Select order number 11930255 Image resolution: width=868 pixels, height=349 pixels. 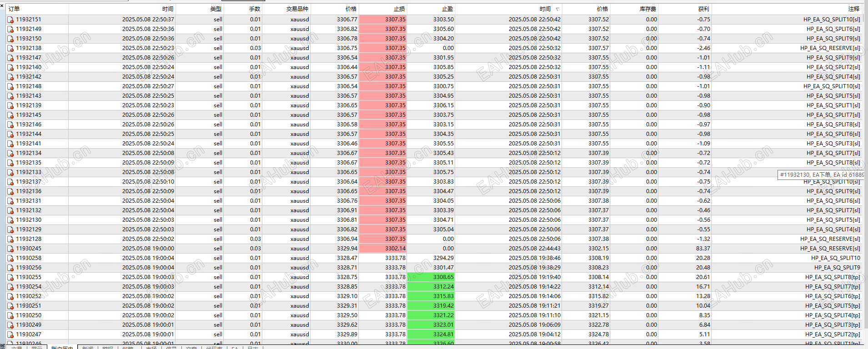[x=29, y=277]
